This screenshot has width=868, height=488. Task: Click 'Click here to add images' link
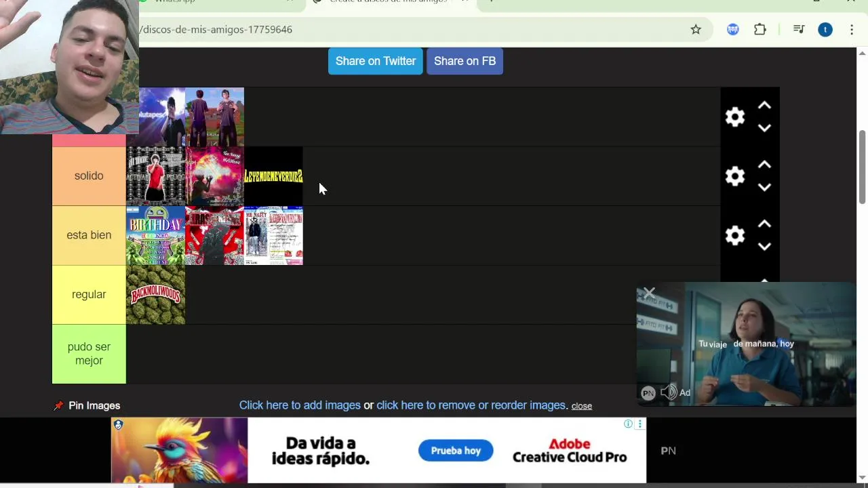(300, 405)
